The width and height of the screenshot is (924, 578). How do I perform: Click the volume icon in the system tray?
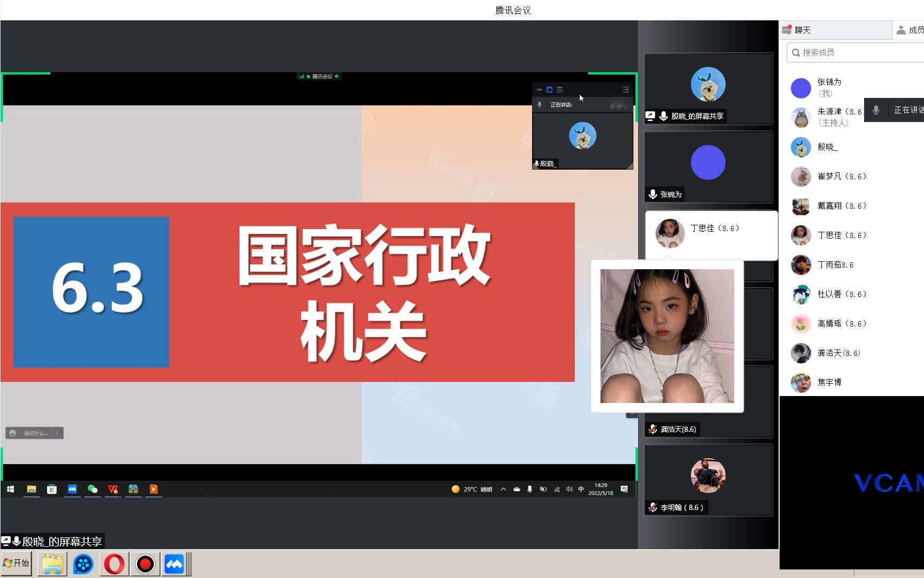coord(568,489)
